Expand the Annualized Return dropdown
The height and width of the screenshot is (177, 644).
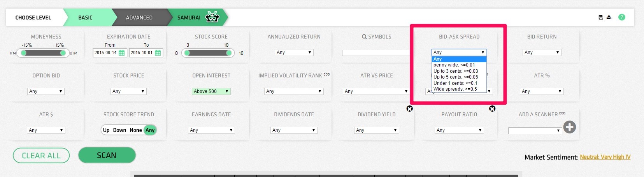(x=294, y=53)
